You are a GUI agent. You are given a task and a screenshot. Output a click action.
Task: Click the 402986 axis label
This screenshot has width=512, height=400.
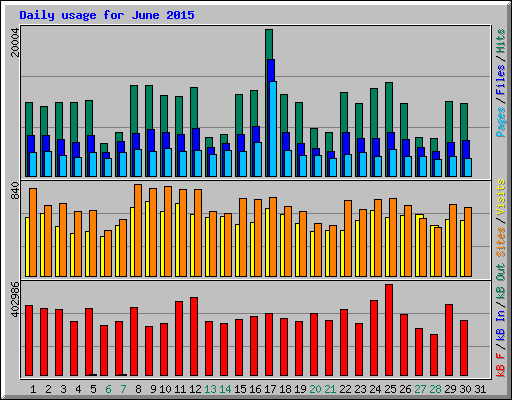pyautogui.click(x=15, y=300)
